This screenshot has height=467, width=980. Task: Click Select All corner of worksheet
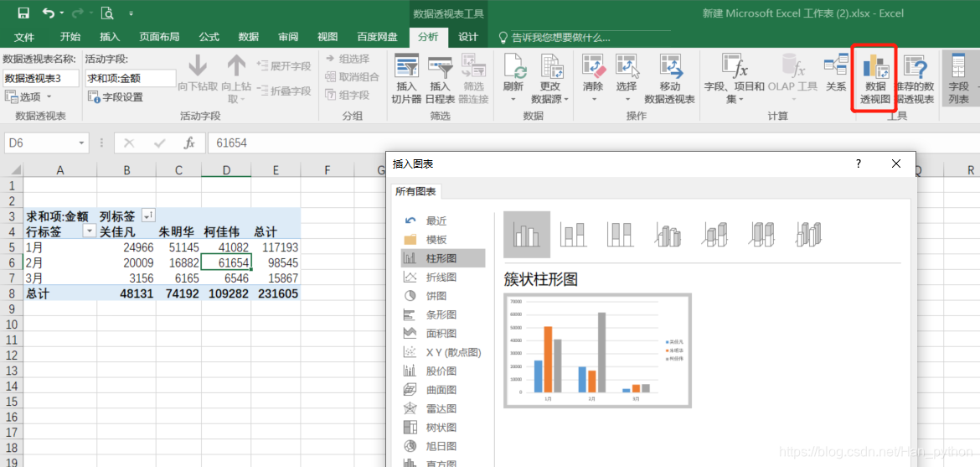pyautogui.click(x=12, y=170)
